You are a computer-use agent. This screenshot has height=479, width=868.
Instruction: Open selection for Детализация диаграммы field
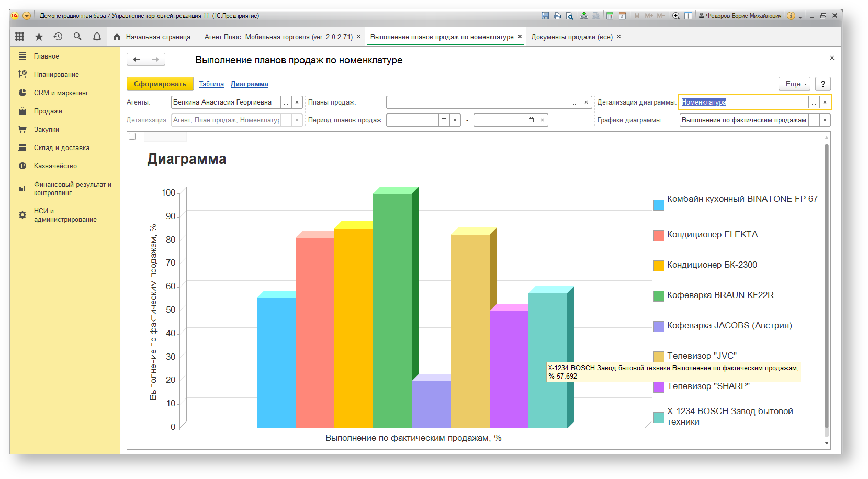point(814,102)
